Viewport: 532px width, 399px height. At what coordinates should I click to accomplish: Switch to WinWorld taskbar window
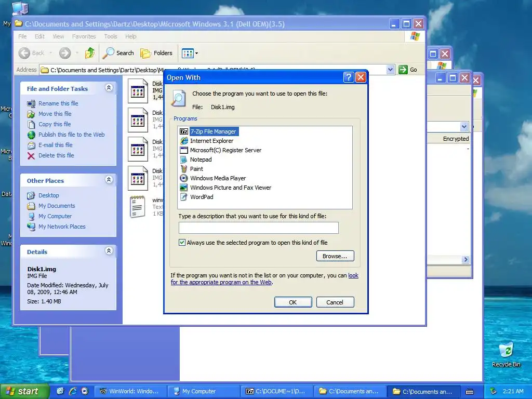click(x=129, y=391)
